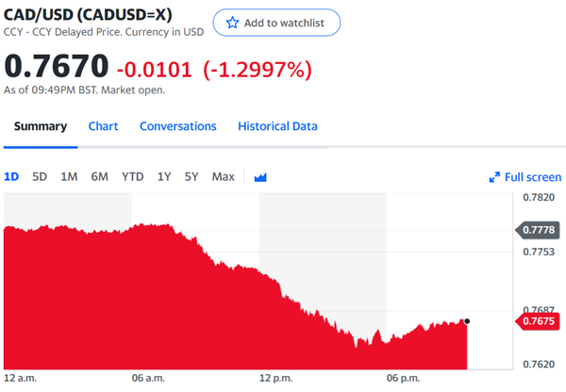Select the Summary tab
566x392 pixels.
click(x=41, y=126)
